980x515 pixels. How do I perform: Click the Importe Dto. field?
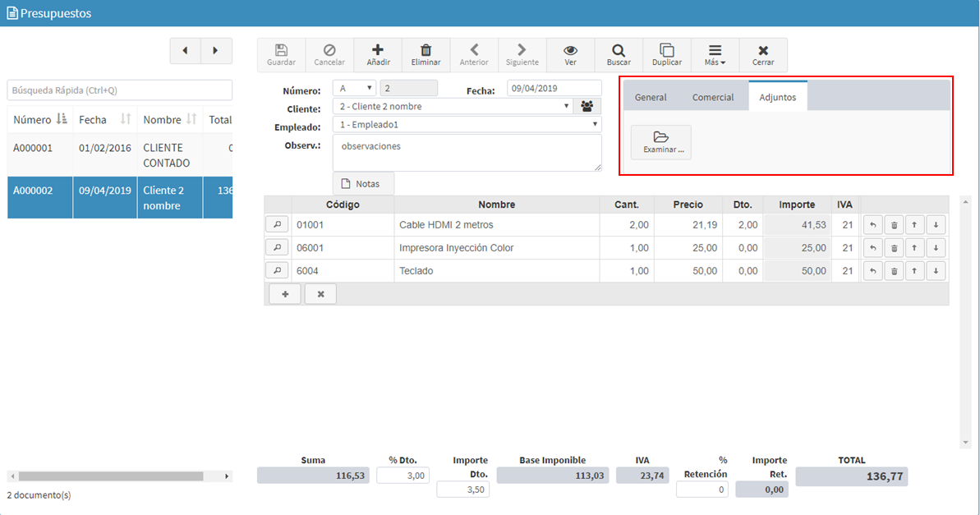point(463,490)
